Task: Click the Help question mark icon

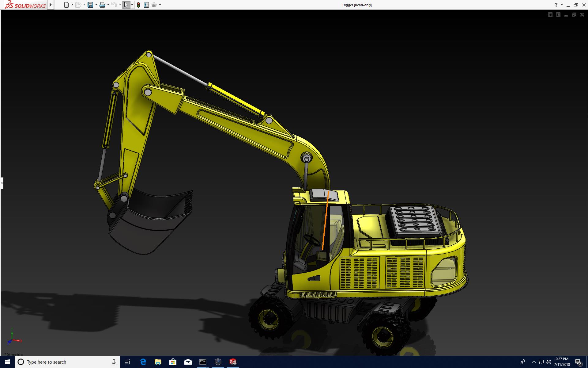Action: [556, 5]
